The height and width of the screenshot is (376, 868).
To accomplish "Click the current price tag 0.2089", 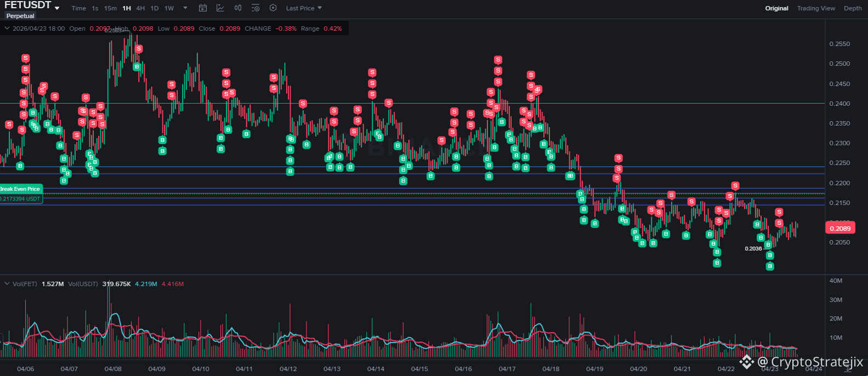I will click(x=840, y=228).
